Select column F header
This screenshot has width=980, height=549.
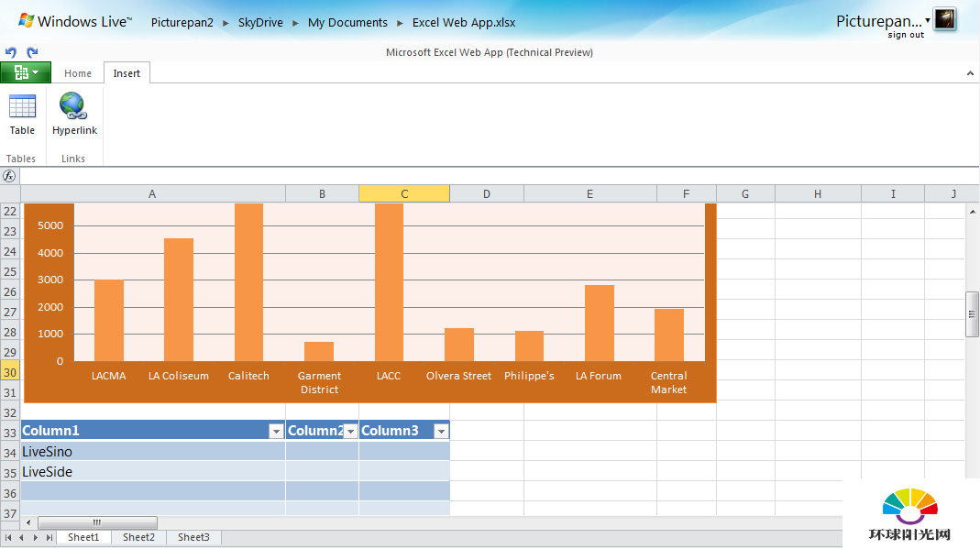pos(687,194)
